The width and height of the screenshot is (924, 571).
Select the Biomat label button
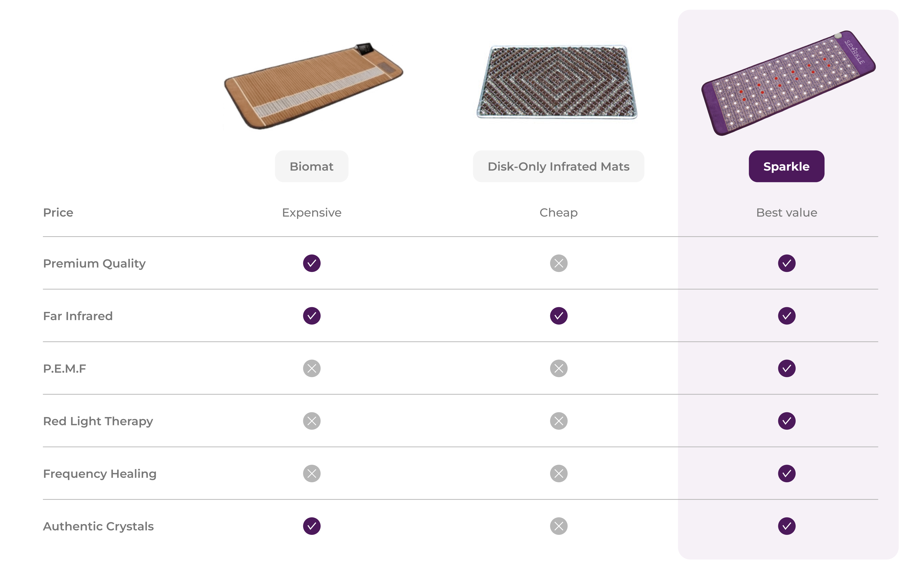(311, 166)
